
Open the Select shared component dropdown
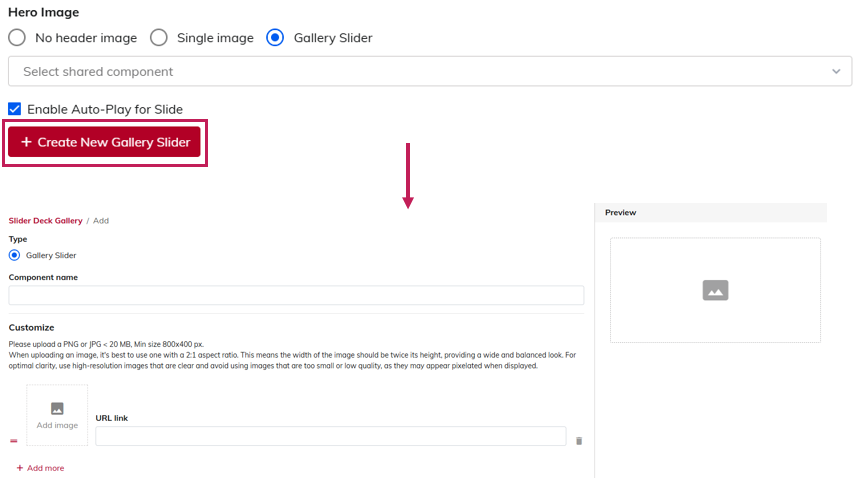[420, 72]
